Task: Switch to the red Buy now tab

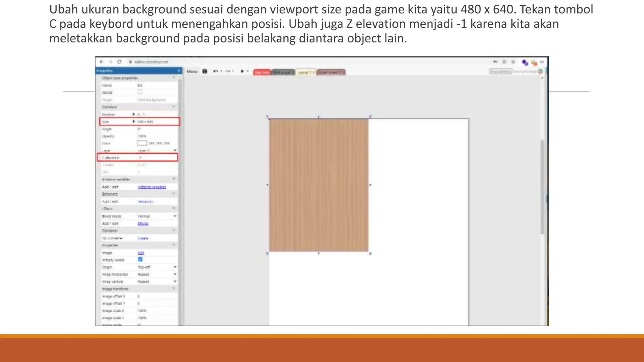Action: (262, 72)
